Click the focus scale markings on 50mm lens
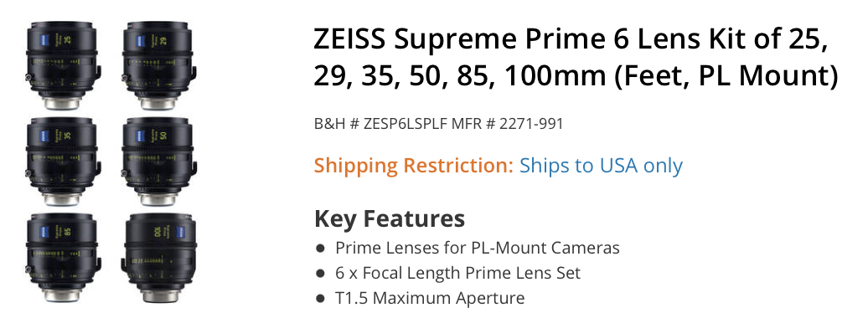This screenshot has width=868, height=313. (x=158, y=158)
